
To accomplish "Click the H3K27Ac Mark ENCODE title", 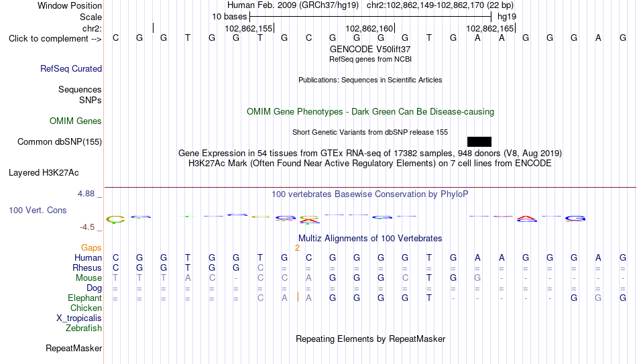I will pos(370,164).
